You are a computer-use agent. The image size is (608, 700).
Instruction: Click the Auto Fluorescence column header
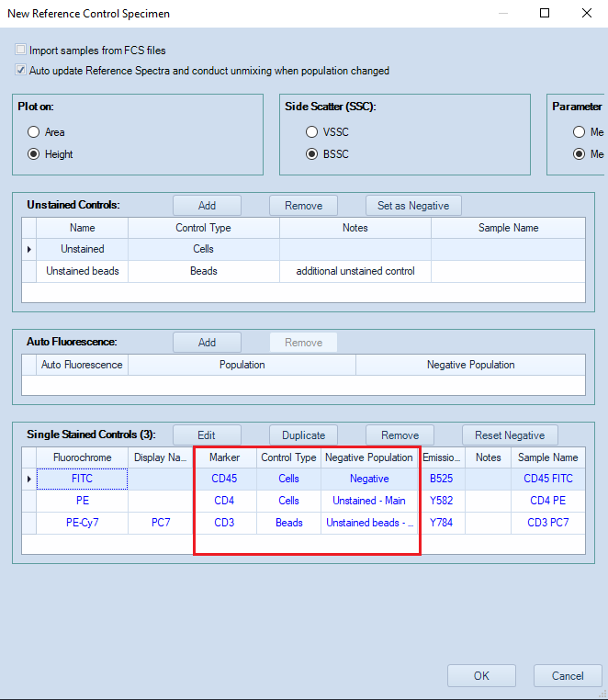tap(82, 365)
